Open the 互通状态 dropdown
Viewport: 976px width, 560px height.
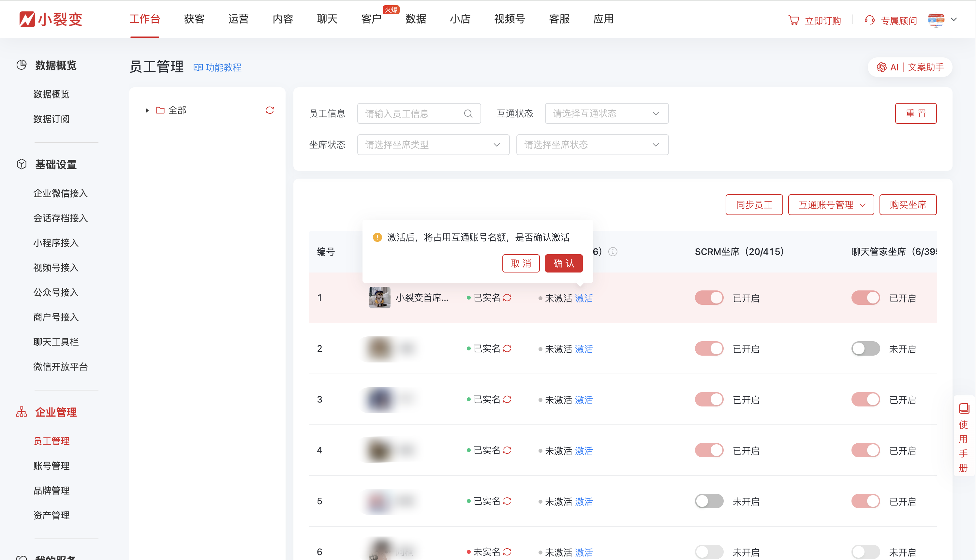tap(606, 113)
